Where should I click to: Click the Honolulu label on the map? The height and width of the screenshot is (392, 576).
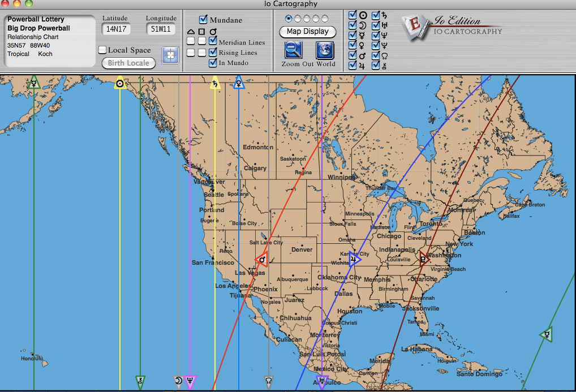point(32,358)
